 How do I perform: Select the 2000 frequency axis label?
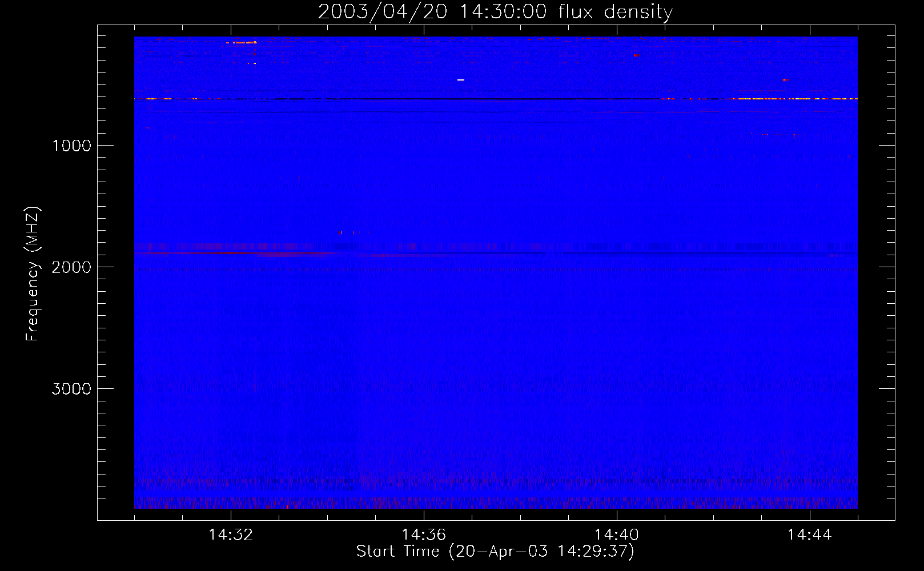tap(71, 267)
